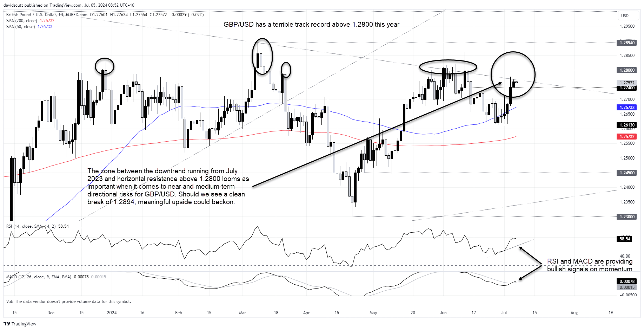
Task: Click the 2024 date axis label
Action: [x=112, y=313]
